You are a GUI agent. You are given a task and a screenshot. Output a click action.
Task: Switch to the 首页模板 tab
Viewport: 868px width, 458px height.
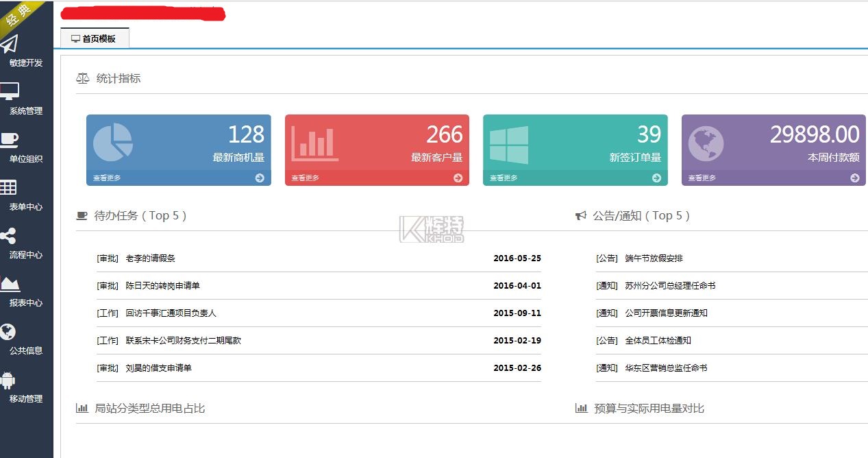click(95, 39)
